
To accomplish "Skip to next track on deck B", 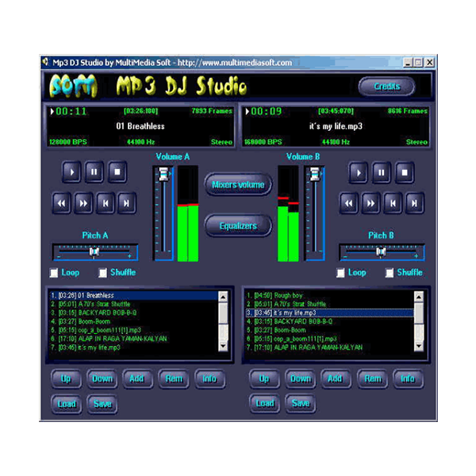I will click(414, 203).
